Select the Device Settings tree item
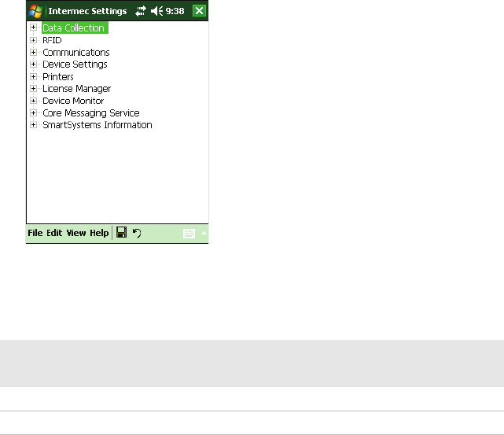Viewport: 504px width, 435px height. point(75,65)
